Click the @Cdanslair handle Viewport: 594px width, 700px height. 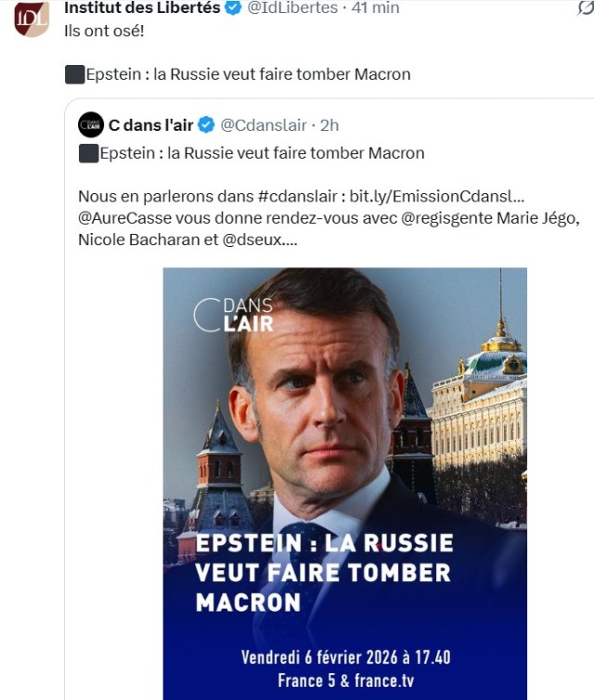click(263, 125)
